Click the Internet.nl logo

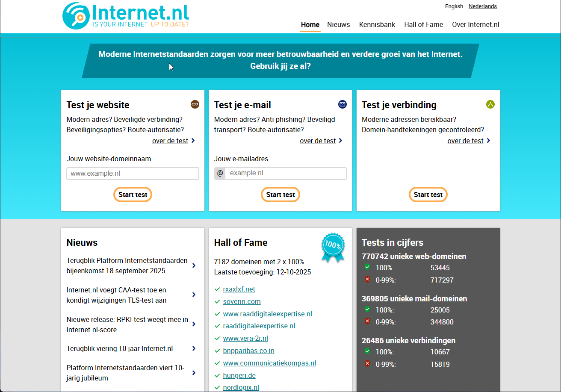pos(125,16)
